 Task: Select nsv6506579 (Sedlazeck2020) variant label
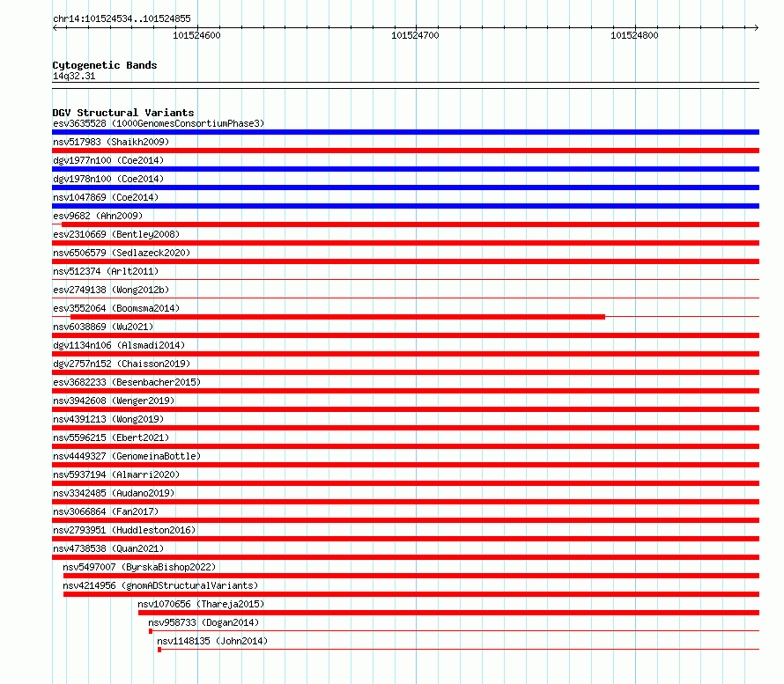tap(122, 253)
